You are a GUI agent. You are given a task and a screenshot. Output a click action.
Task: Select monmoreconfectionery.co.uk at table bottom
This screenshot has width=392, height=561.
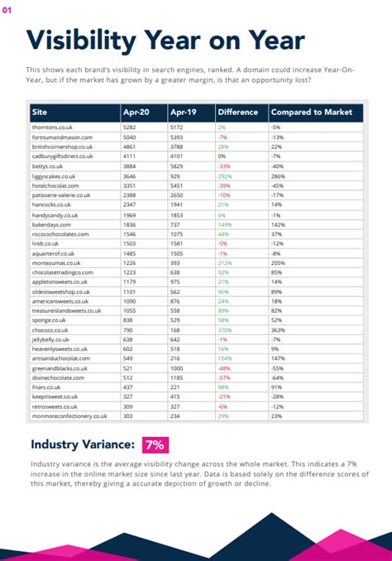(69, 416)
